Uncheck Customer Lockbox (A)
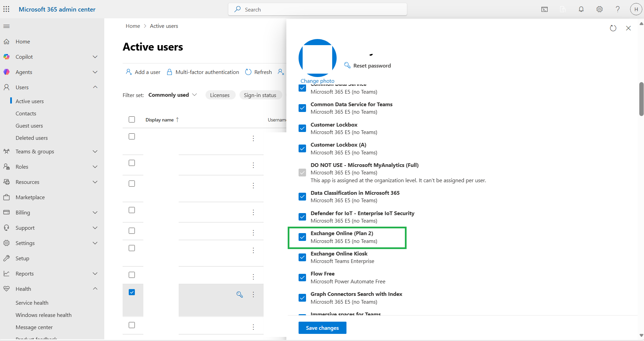Image resolution: width=644 pixels, height=341 pixels. 302,148
